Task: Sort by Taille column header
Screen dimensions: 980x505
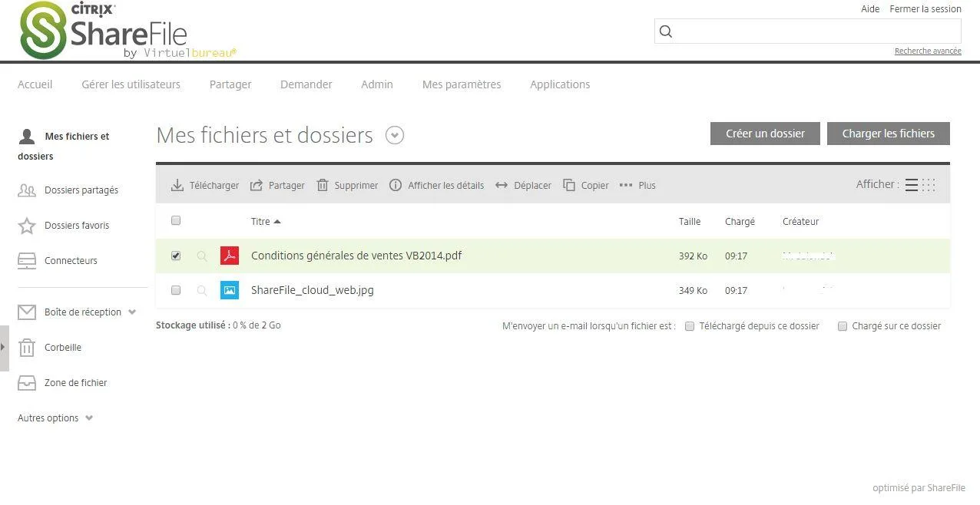Action: click(x=690, y=222)
